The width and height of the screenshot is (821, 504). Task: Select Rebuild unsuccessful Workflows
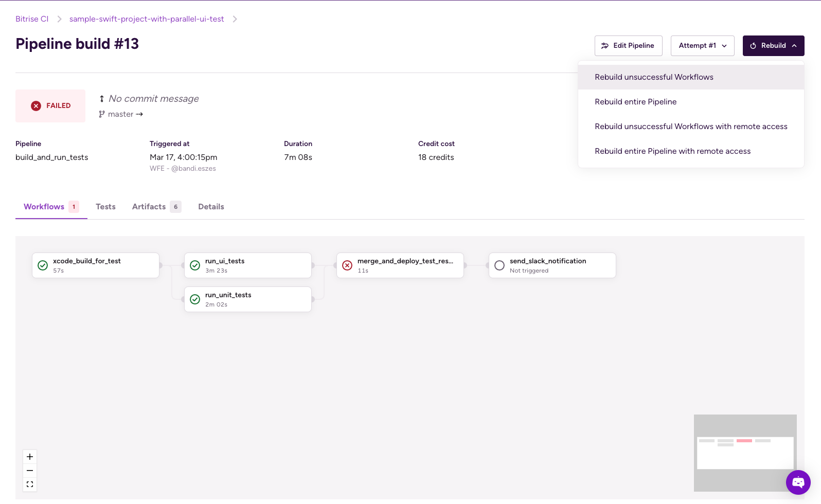[x=691, y=77]
